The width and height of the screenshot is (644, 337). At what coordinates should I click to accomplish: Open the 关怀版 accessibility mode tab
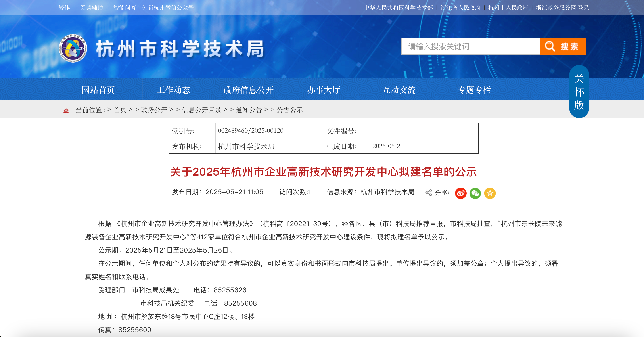point(579,92)
